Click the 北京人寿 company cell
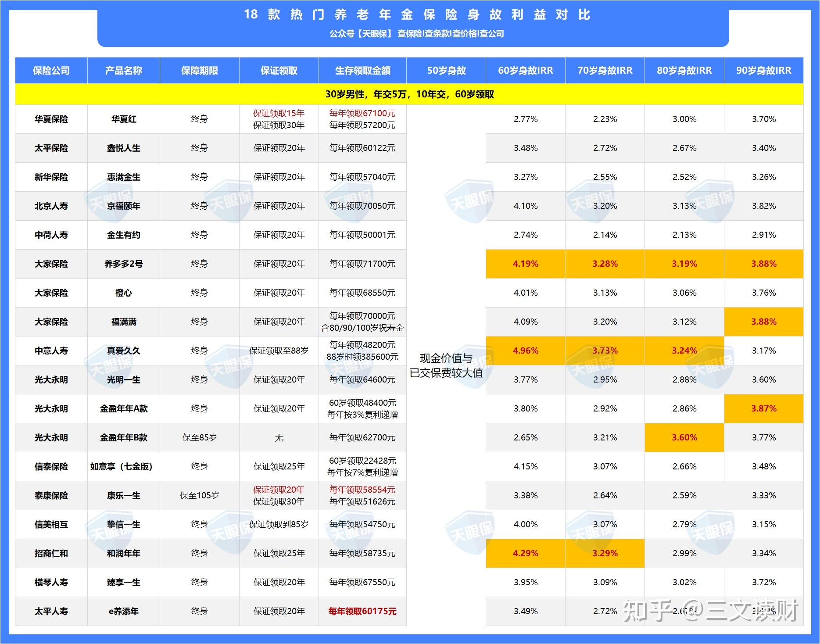 51,206
